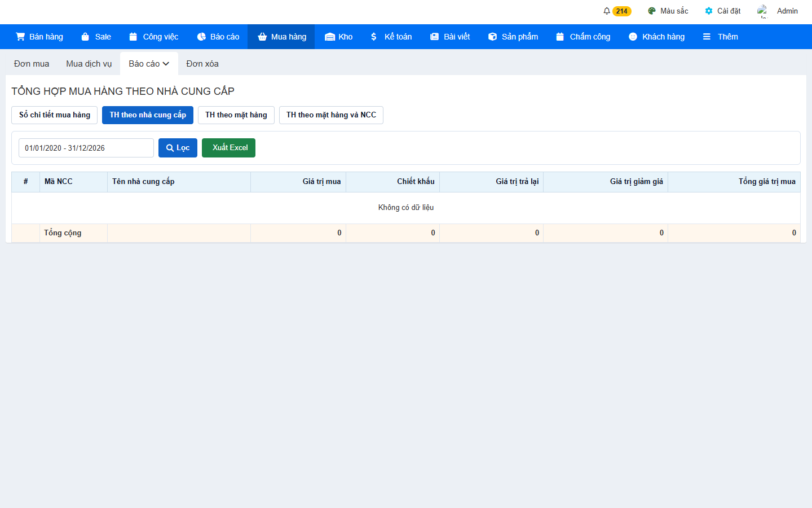Image resolution: width=812 pixels, height=508 pixels.
Task: Open the Bán hàng menu
Action: tap(39, 37)
